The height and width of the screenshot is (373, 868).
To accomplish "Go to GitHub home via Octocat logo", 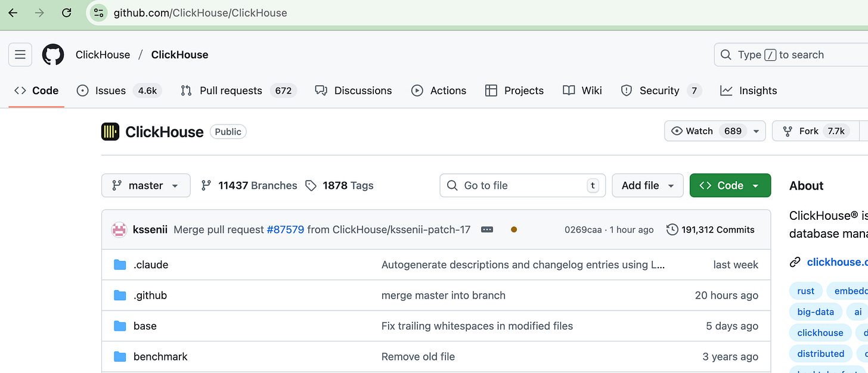I will tap(53, 55).
